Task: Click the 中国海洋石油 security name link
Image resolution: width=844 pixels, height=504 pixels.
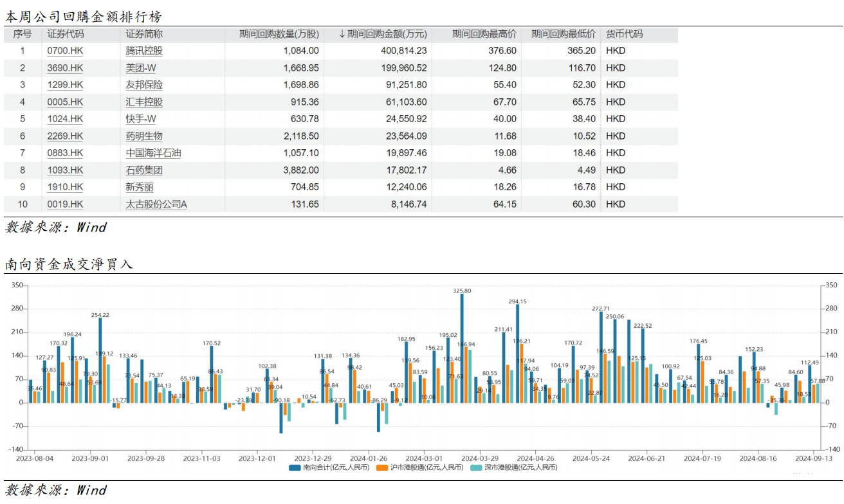Action: click(153, 153)
